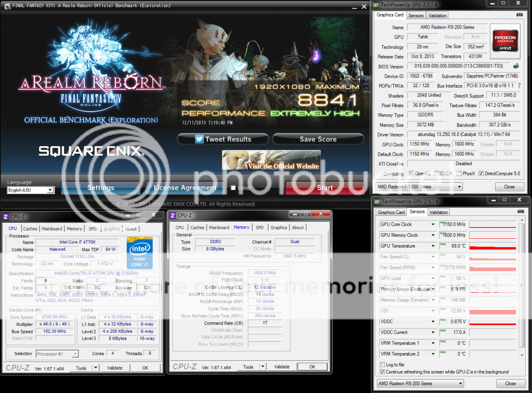The height and width of the screenshot is (393, 532).
Task: Open the Language dropdown set to English (US)
Action: [x=30, y=190]
